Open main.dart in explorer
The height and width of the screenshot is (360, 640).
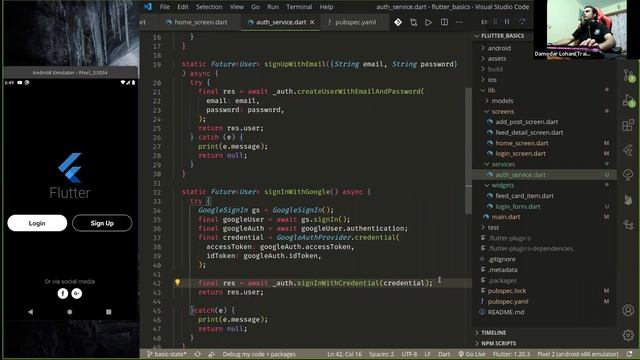(x=506, y=217)
